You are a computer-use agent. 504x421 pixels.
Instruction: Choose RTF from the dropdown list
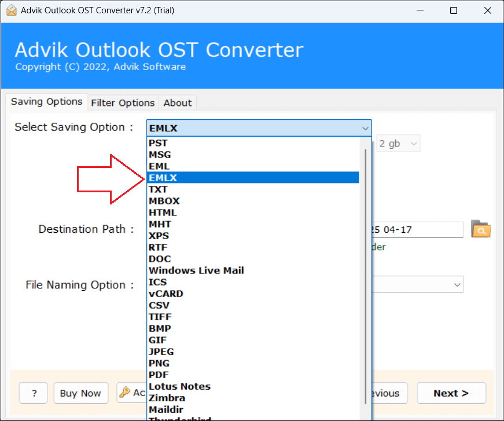pos(253,247)
